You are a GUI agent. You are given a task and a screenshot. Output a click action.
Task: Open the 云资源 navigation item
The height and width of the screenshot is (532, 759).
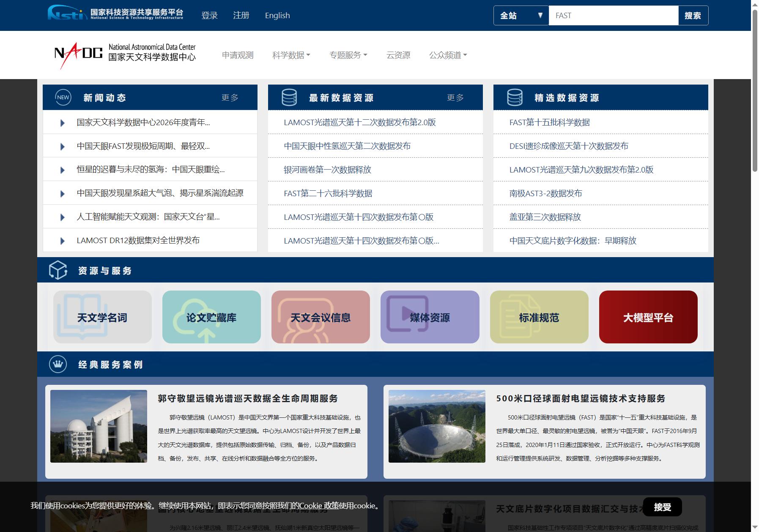click(398, 55)
